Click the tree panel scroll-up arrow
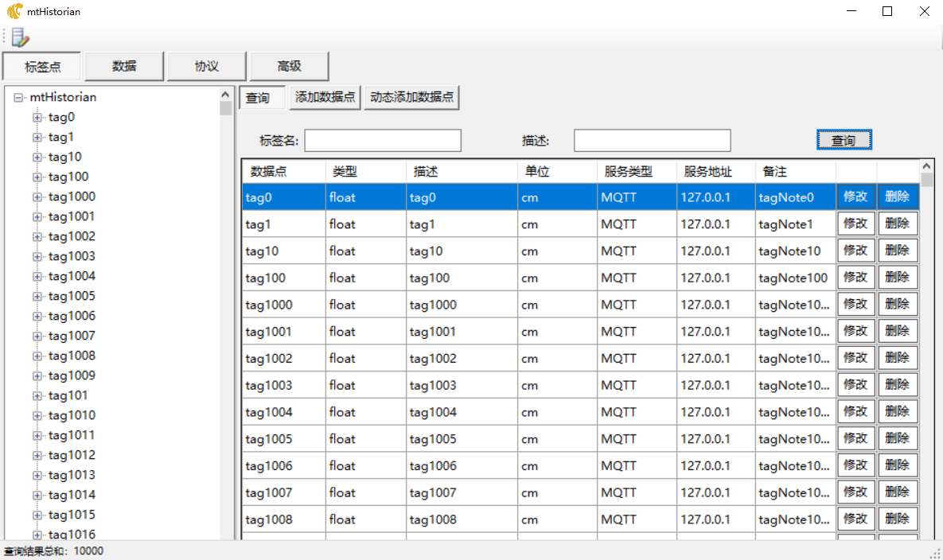The image size is (943, 560). pyautogui.click(x=226, y=94)
